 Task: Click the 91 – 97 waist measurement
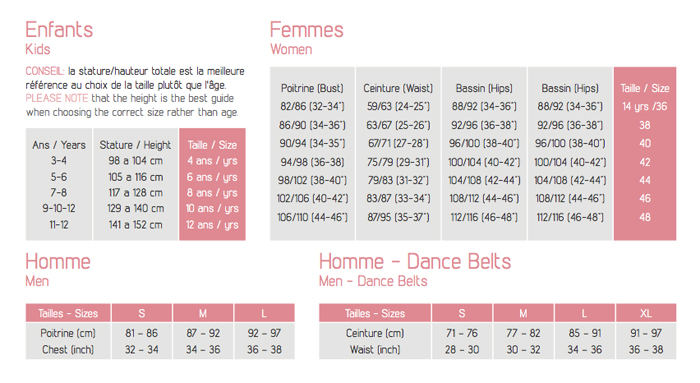coord(646,333)
